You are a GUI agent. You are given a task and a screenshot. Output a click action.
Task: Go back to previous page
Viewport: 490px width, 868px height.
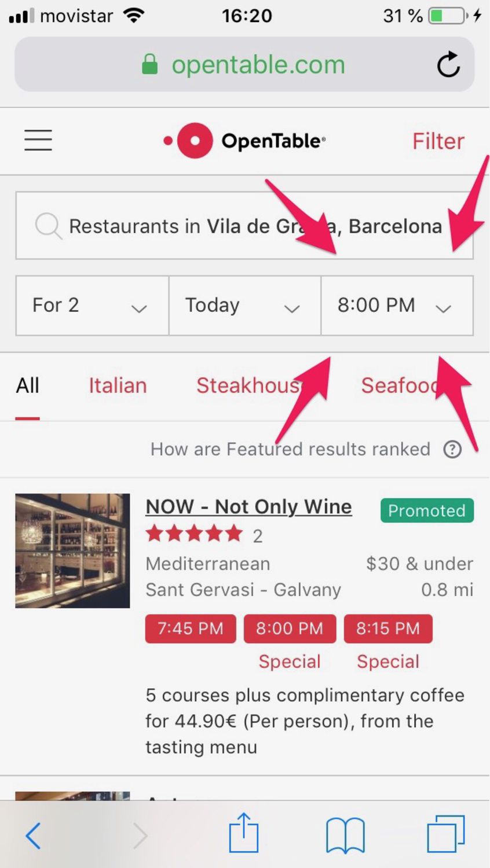[34, 836]
